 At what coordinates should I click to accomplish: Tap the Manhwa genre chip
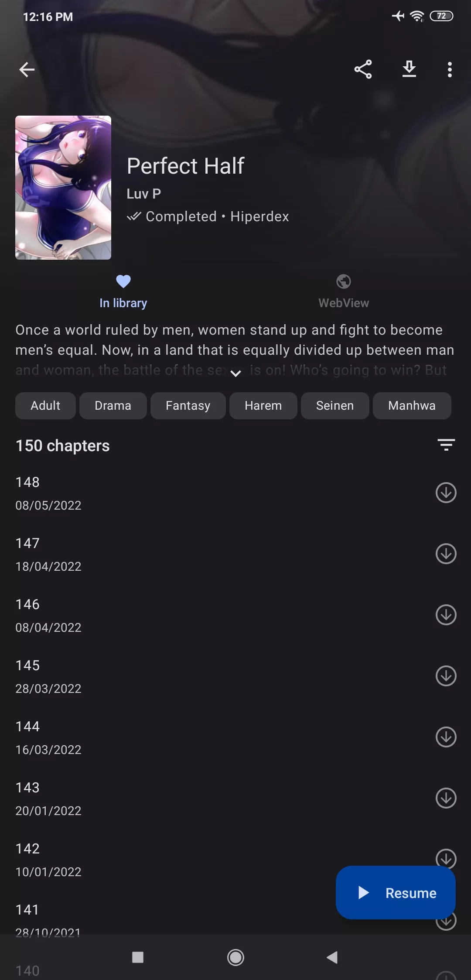pos(412,406)
